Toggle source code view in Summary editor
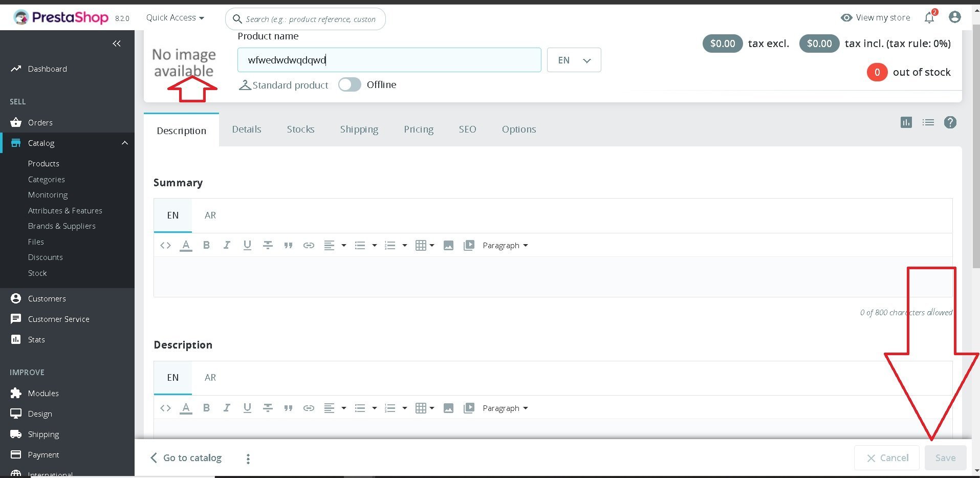 pyautogui.click(x=165, y=246)
